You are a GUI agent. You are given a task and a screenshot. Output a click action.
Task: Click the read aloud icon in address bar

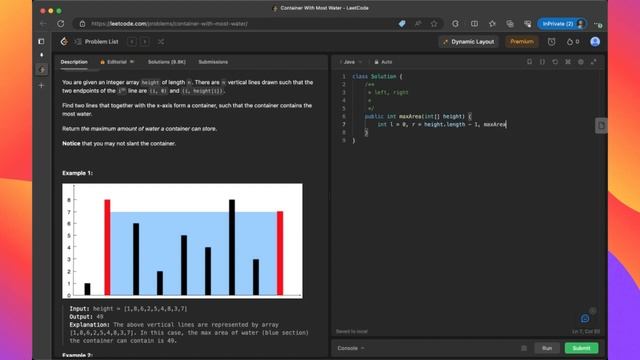[418, 24]
